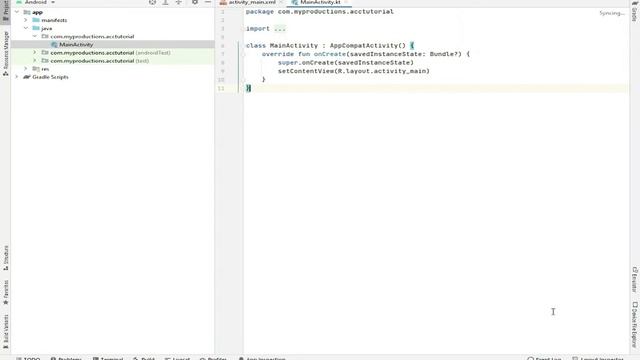Select the Gradle Scripts label

pos(50,77)
